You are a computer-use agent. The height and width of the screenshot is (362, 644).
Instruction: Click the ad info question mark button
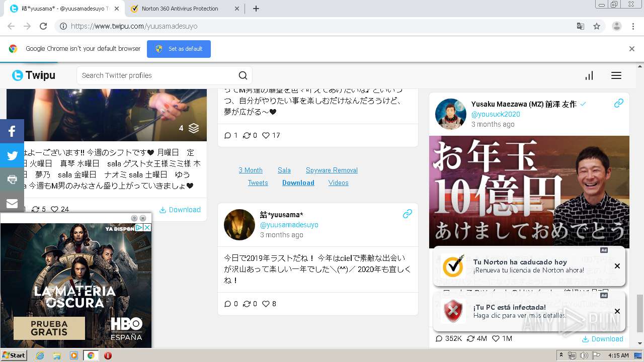[x=134, y=218]
